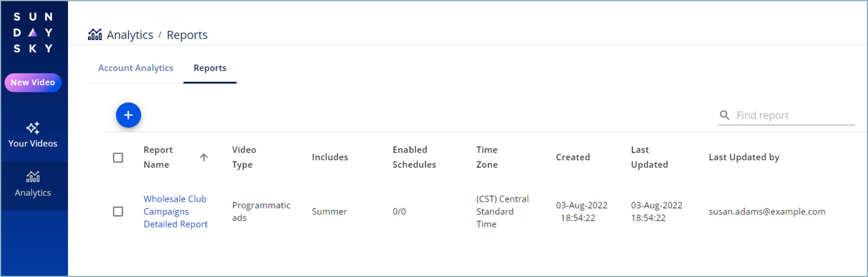
Task: Switch to the Account Analytics tab
Action: 136,68
